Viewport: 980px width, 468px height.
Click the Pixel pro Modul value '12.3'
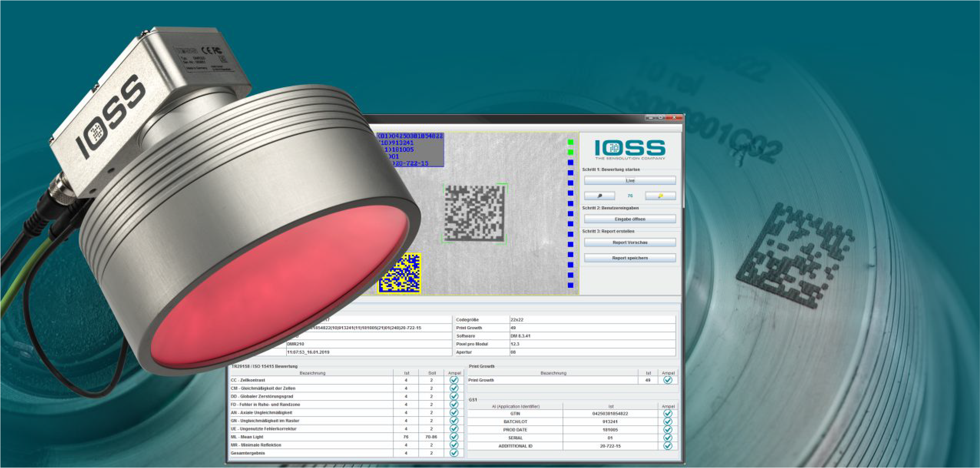515,344
